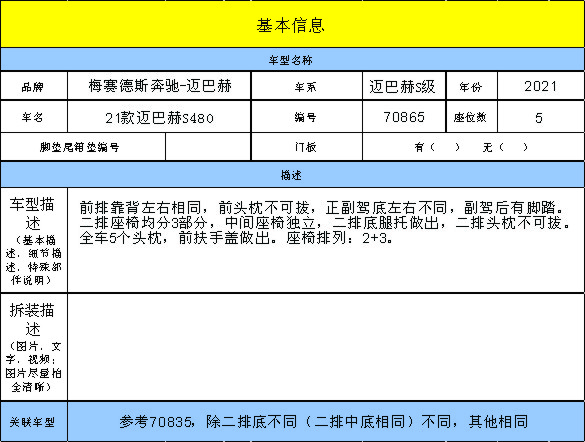The height and width of the screenshot is (442, 585).
Task: Select the 拆装描述 label cell
Action: 34,347
